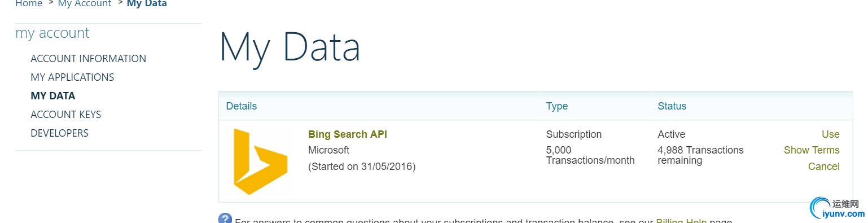The width and height of the screenshot is (868, 223).
Task: Open My Applications in sidebar
Action: tap(72, 77)
